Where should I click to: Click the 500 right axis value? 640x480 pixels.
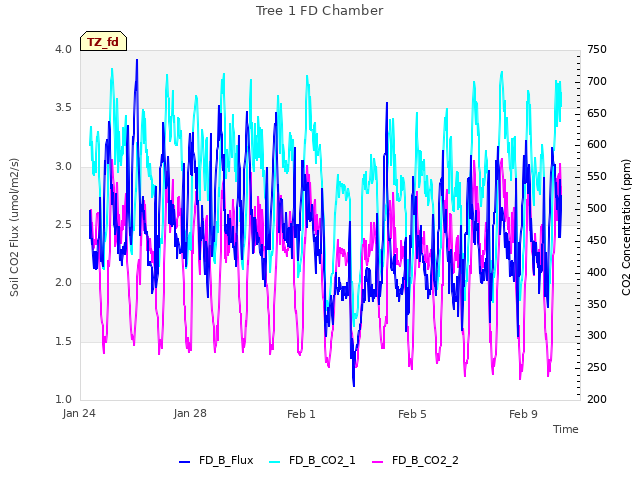click(x=597, y=208)
